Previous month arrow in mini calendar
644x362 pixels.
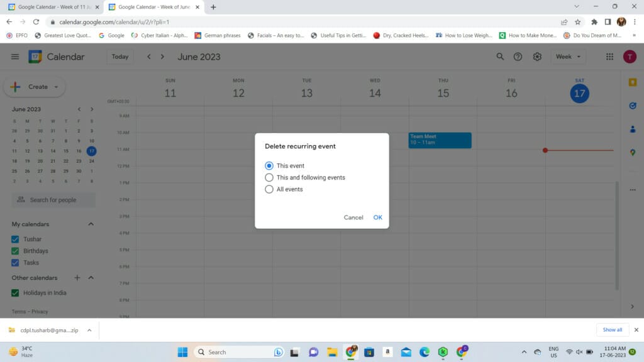pos(79,109)
